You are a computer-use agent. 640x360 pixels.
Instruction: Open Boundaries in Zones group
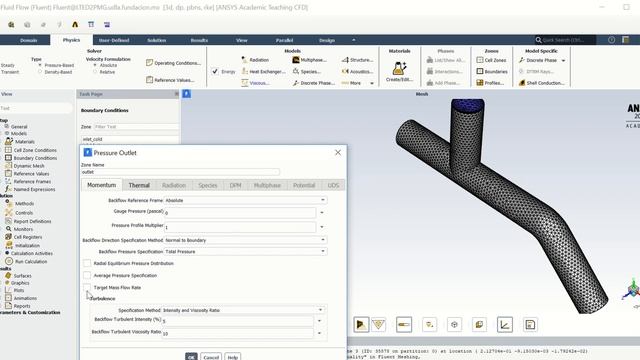pos(492,71)
